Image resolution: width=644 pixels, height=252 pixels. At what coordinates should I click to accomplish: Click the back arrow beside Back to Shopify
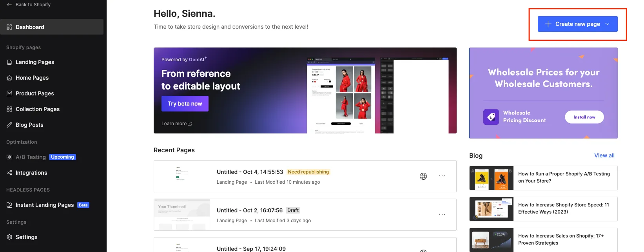click(9, 5)
